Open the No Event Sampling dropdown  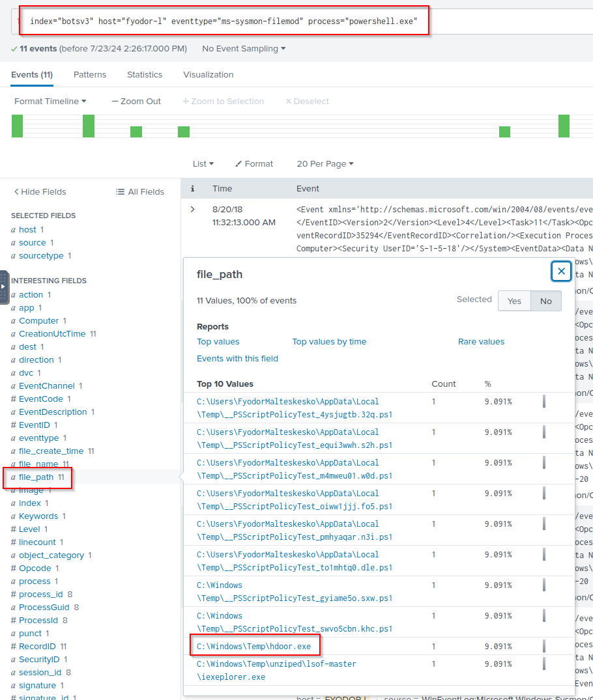tap(244, 49)
